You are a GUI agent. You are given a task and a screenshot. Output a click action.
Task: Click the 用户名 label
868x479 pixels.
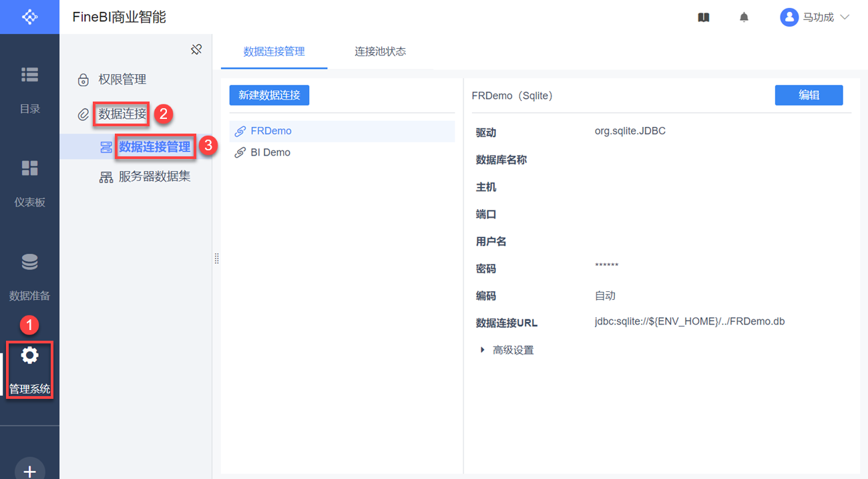pos(491,242)
